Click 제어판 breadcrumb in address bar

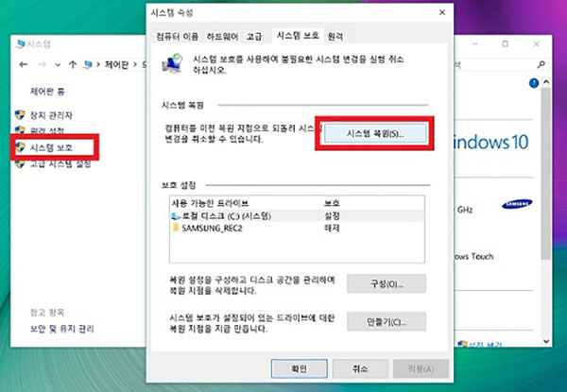click(x=116, y=64)
